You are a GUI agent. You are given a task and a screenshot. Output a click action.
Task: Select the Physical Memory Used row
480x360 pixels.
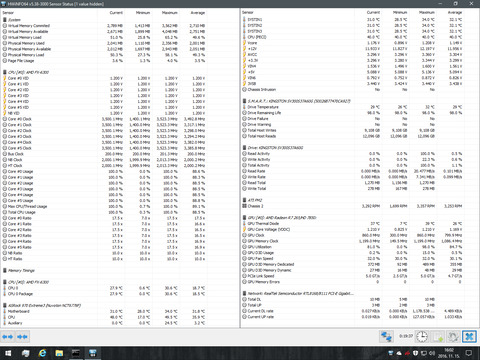(x=104, y=43)
